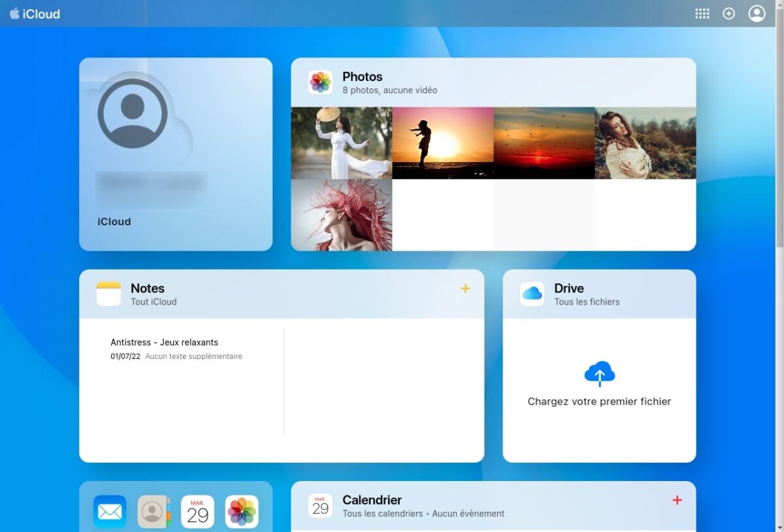The height and width of the screenshot is (532, 784).
Task: Click the iCloud label in profile tile
Action: coord(114,222)
